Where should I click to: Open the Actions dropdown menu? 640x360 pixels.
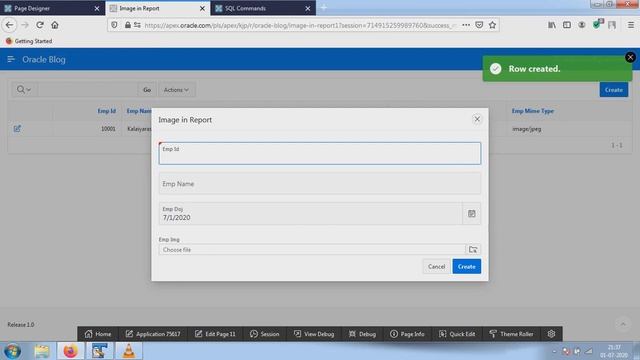click(176, 89)
